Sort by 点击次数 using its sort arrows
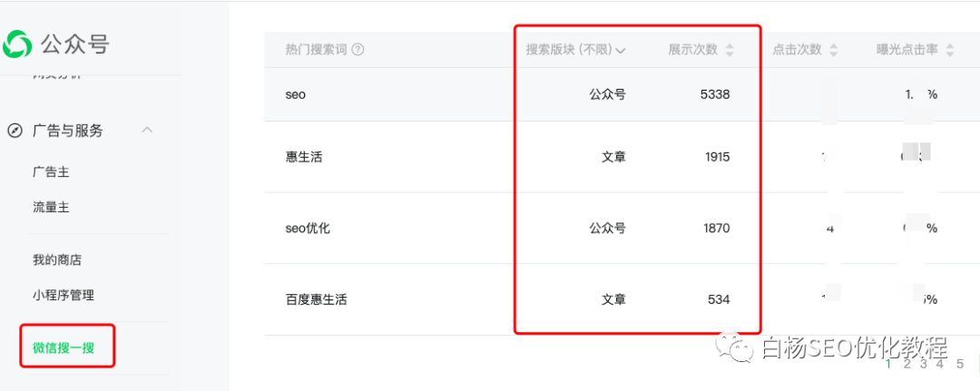 832,51
